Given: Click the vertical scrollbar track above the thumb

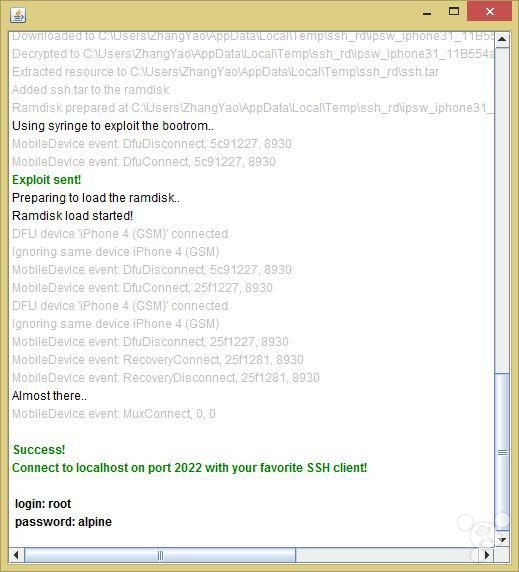Looking at the screenshot, I should click(x=502, y=210).
